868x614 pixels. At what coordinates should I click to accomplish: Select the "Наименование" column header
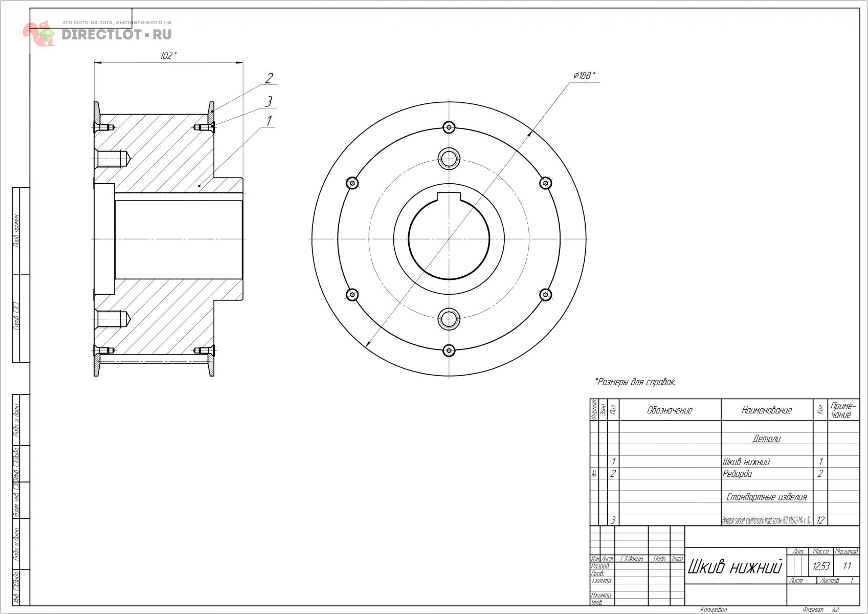click(766, 410)
